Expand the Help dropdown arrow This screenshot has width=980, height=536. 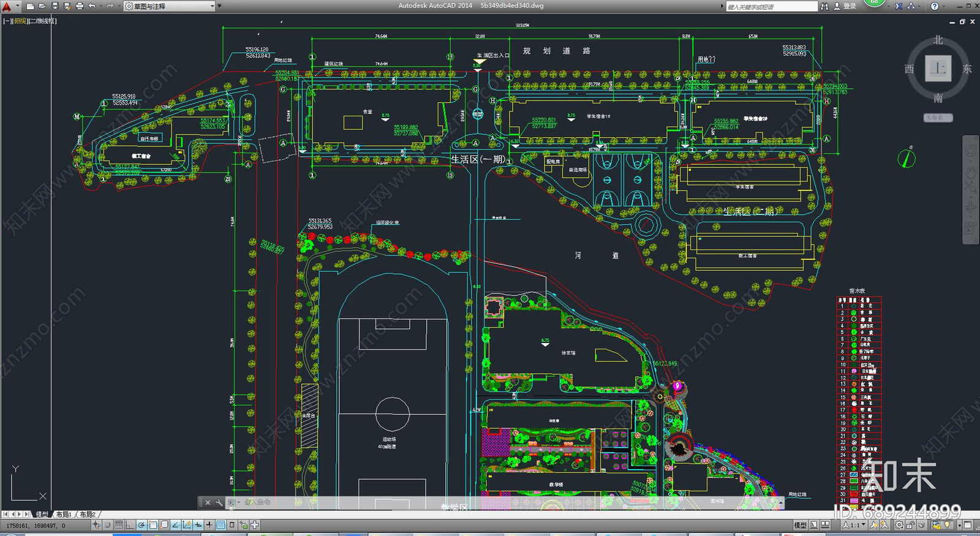[944, 6]
